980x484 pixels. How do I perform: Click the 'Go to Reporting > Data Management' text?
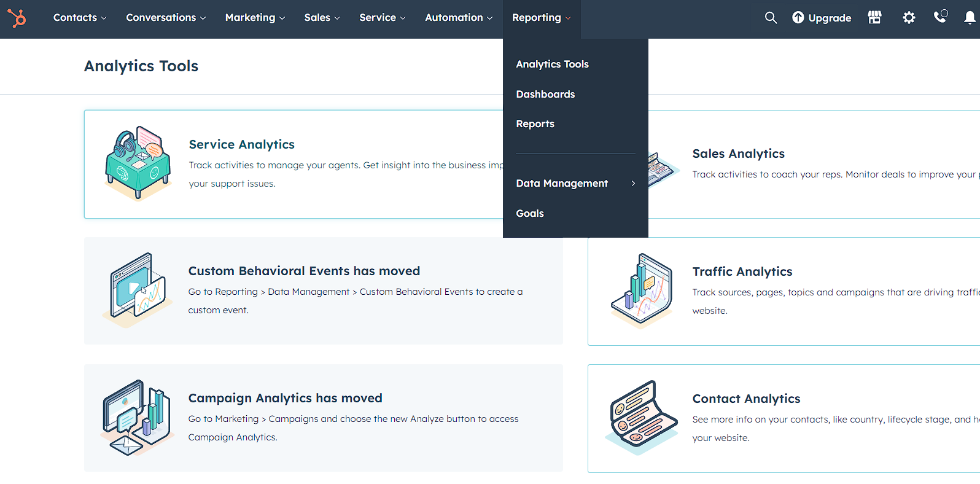point(356,300)
